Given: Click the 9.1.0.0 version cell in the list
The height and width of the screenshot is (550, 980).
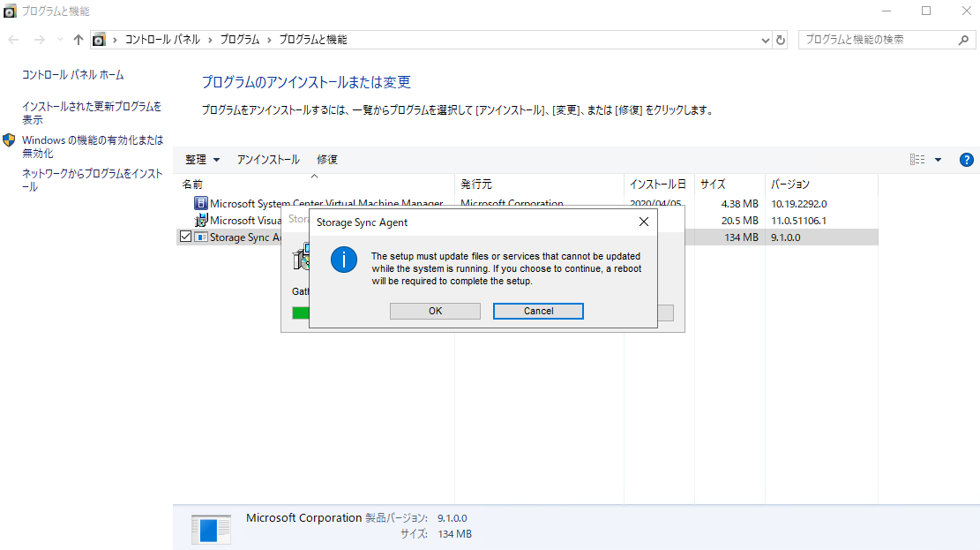Looking at the screenshot, I should coord(786,237).
